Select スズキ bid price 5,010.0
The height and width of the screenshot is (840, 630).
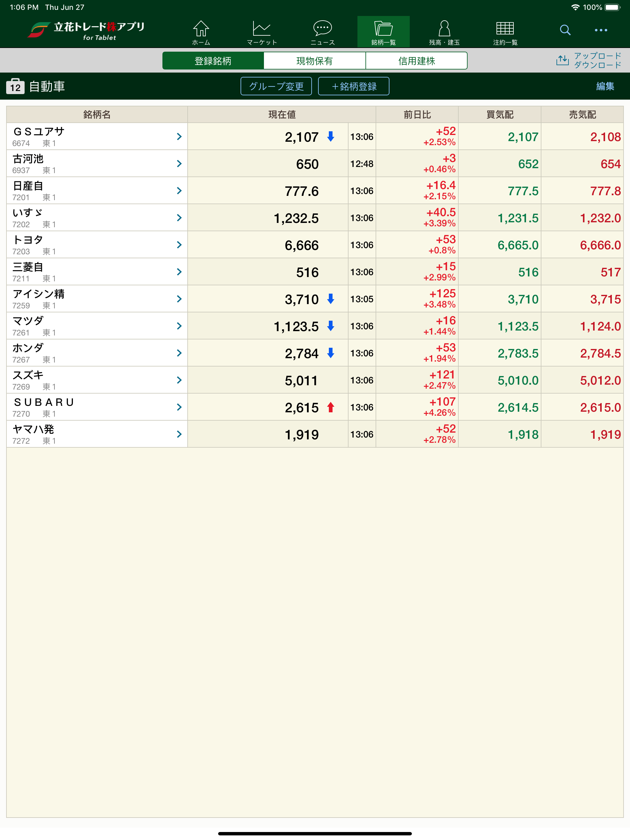(518, 381)
